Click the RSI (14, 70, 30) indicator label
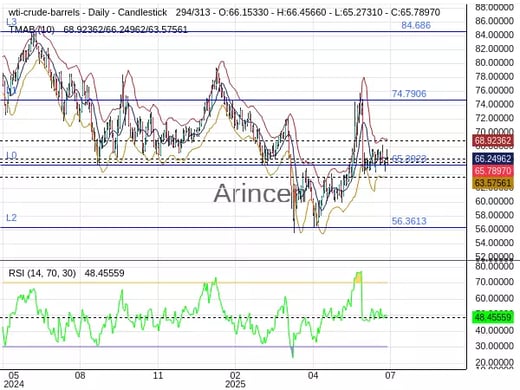This screenshot has width=520, height=390. (x=42, y=273)
